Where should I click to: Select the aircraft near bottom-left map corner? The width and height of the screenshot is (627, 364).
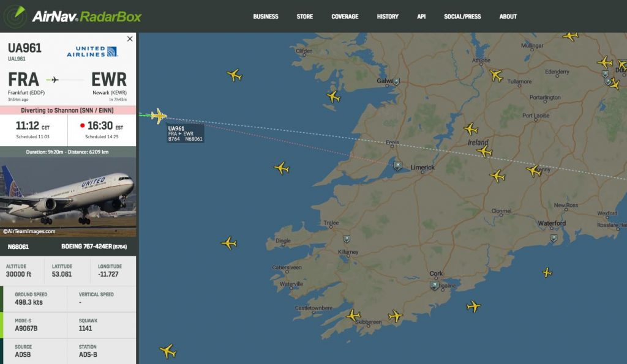168,351
